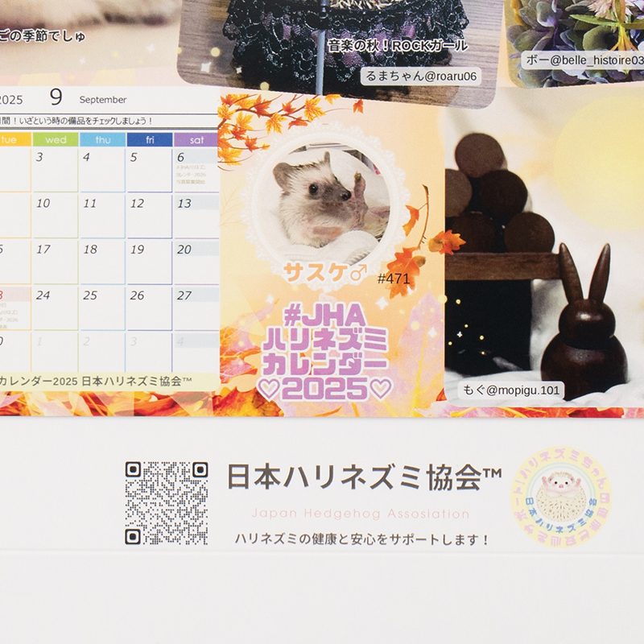Screen dimensions: 644x644
Task: Click the ハリネズミの健康と安心をサポートします！ tagline
Action: point(361,539)
